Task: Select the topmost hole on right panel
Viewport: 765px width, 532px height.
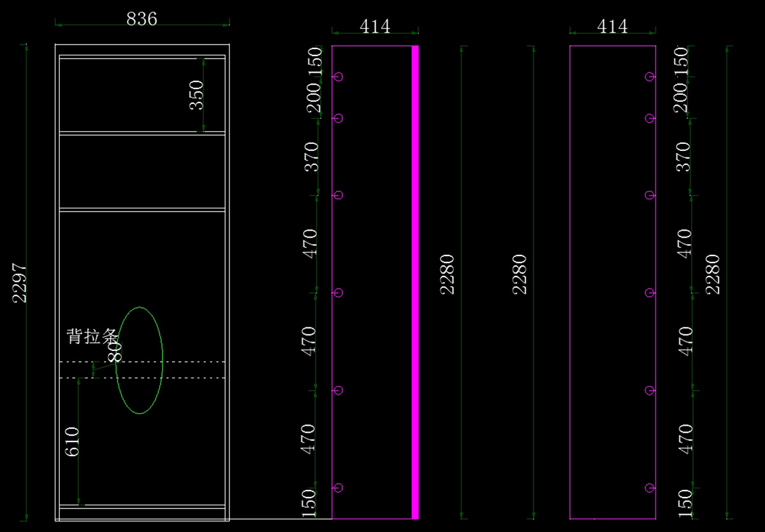Action: [650, 77]
